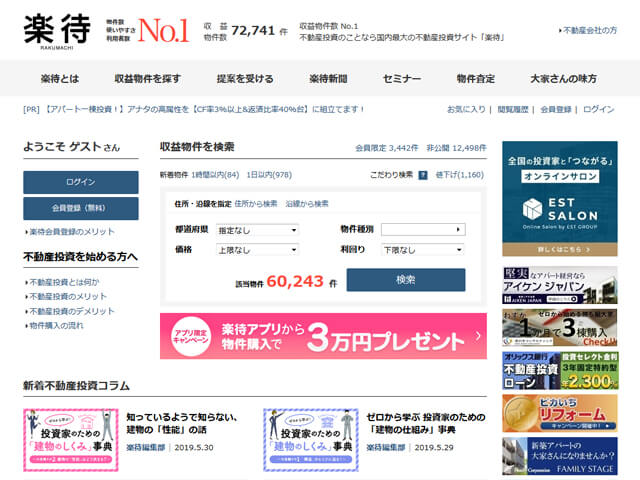Open 不動産投資のデメリット link

(x=70, y=311)
